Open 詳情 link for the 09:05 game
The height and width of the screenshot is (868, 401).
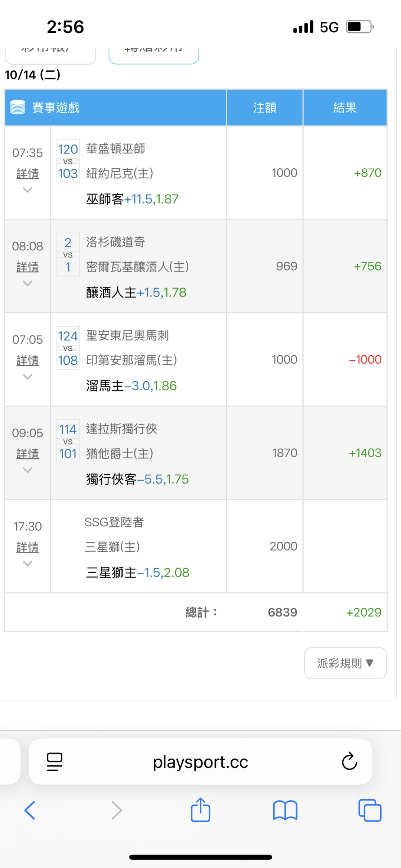pyautogui.click(x=27, y=453)
